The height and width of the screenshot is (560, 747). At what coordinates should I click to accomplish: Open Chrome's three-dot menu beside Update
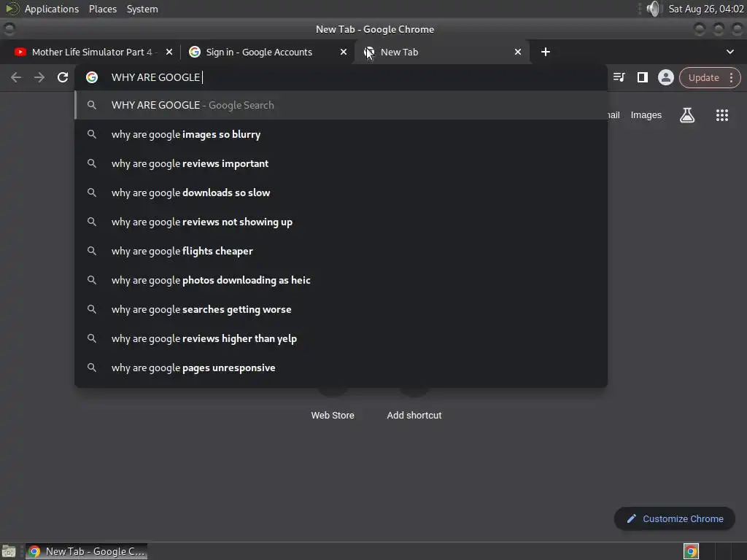pos(731,77)
